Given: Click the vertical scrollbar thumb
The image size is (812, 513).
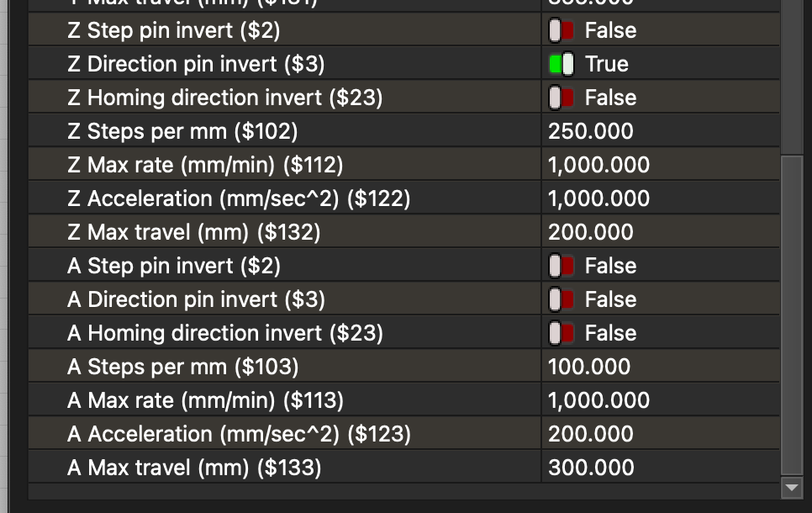Looking at the screenshot, I should [792, 311].
